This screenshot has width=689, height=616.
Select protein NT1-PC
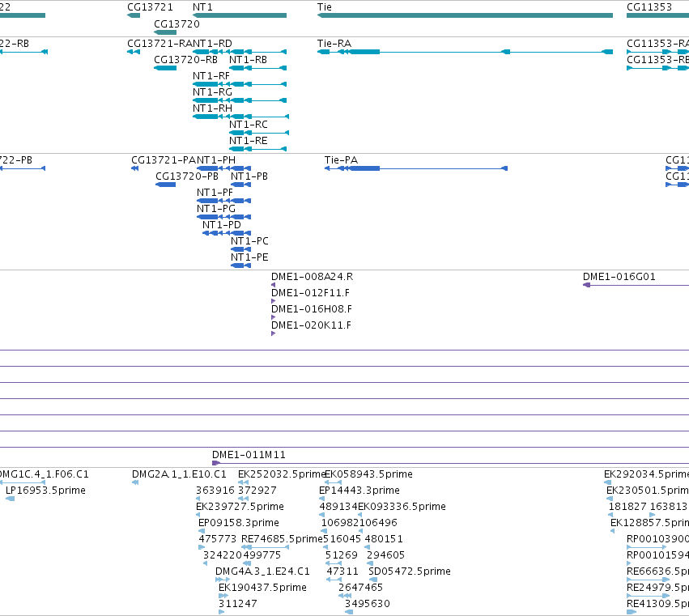240,249
